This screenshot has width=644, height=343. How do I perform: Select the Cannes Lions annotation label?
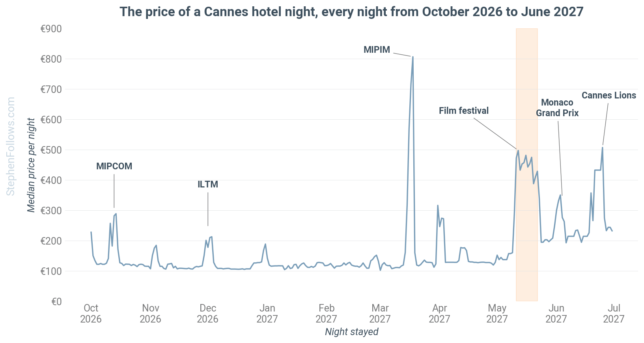coord(609,95)
